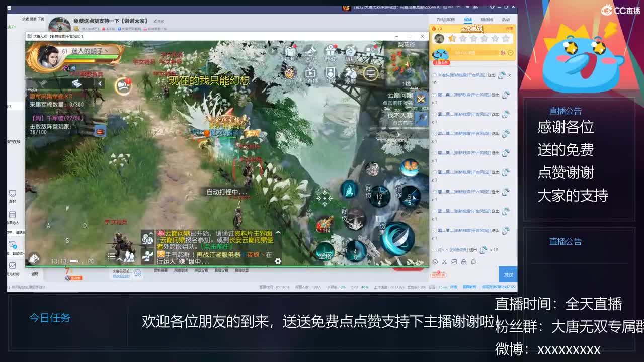Screen dimensions: 644x362
Task: Click the first gold star in 全民星战 panel
Action: (452, 38)
